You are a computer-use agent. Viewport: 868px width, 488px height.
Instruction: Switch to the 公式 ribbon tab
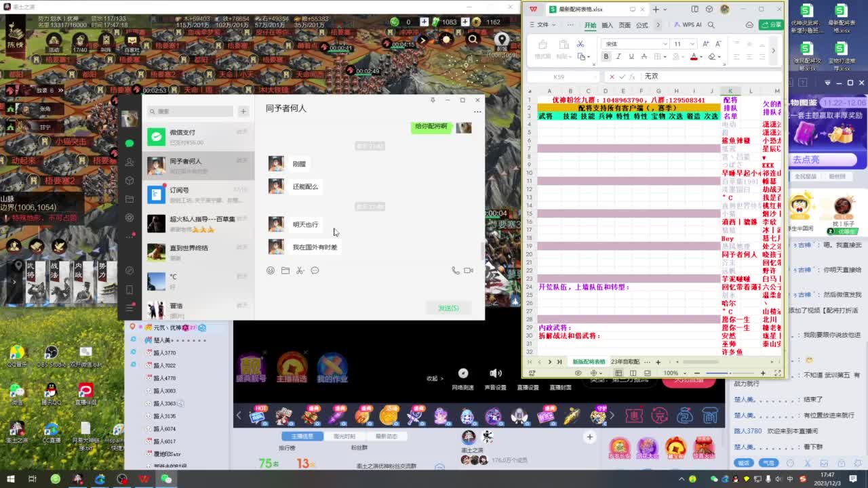[x=642, y=25]
